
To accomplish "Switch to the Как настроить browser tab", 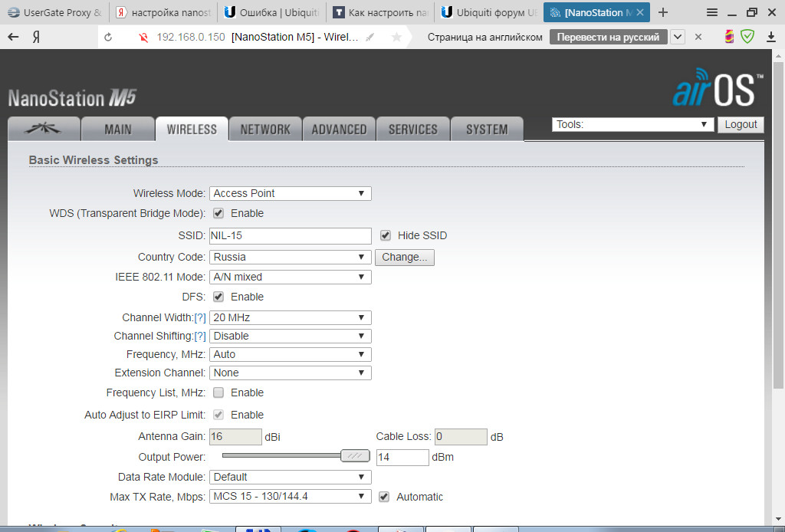I will click(x=380, y=12).
